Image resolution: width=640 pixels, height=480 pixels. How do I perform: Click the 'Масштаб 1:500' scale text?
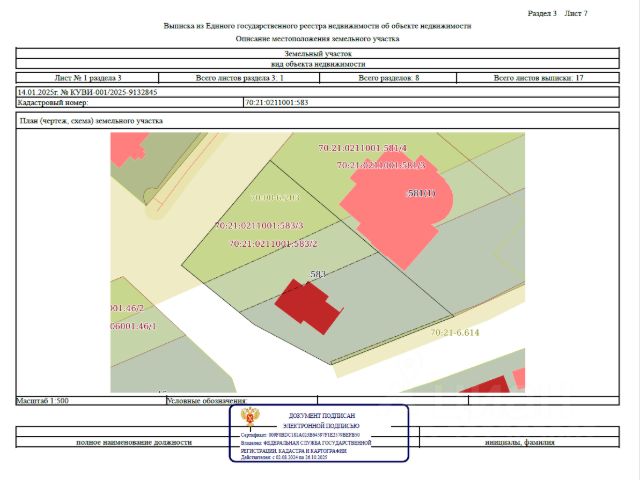click(x=42, y=400)
